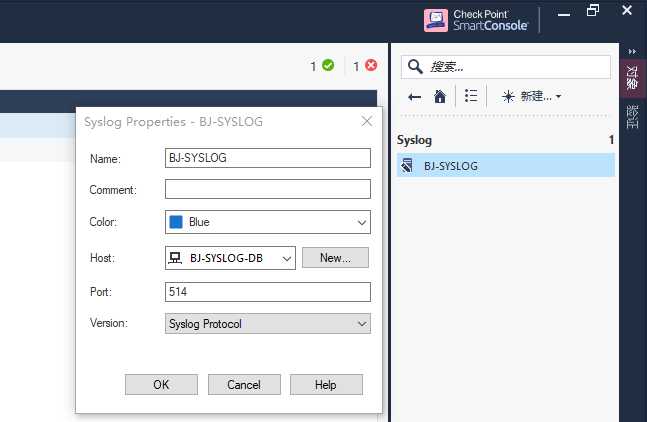Click the Syslog Properties - BJ-SYSLOG title
Screen dimensions: 647x422
point(173,122)
